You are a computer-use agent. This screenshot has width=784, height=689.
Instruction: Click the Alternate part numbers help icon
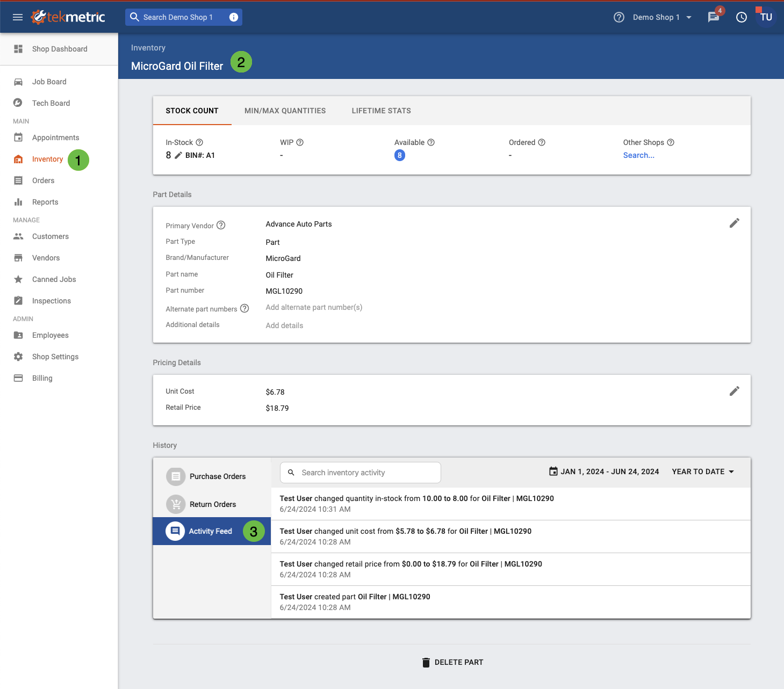point(244,308)
